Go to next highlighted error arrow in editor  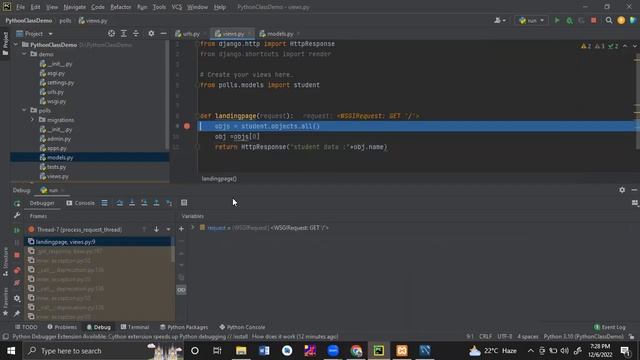pos(634,47)
